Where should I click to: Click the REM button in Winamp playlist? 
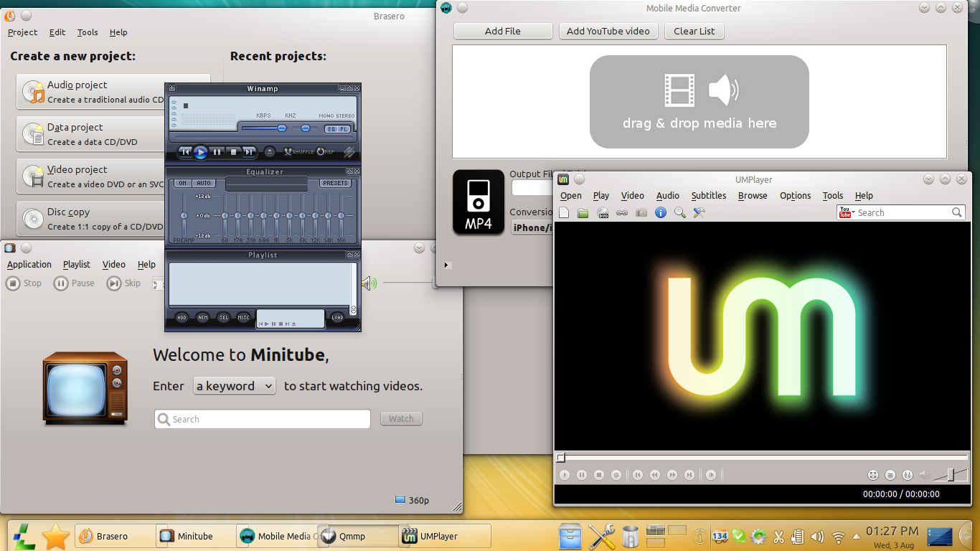pos(203,317)
